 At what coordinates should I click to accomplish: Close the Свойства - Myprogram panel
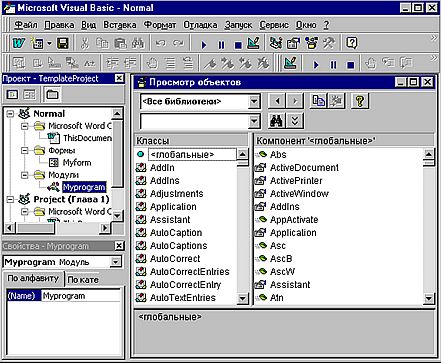click(119, 246)
